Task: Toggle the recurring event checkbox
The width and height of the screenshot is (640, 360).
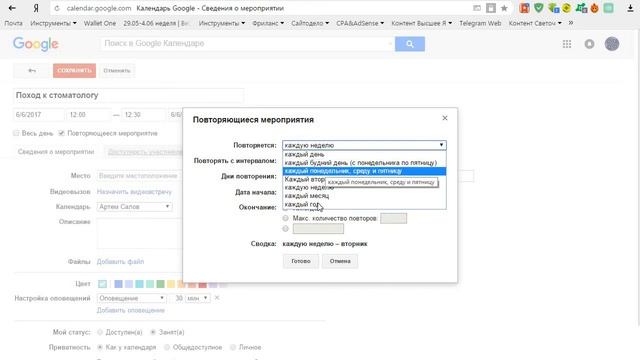Action: tap(62, 133)
